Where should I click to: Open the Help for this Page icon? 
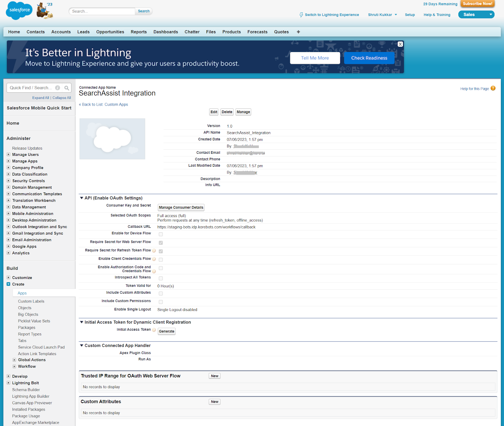[493, 89]
